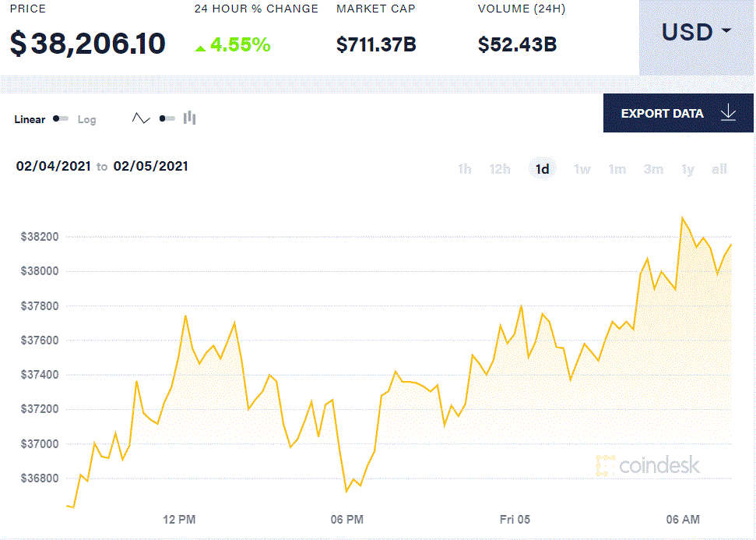Open the USD currency dropdown
The image size is (756, 540).
pos(696,33)
